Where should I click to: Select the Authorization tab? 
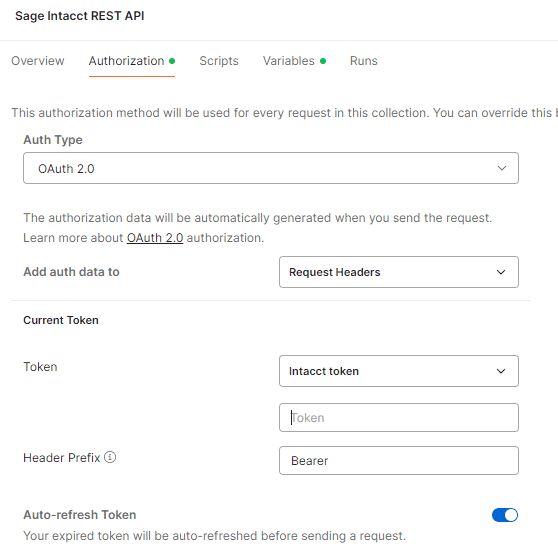132,61
